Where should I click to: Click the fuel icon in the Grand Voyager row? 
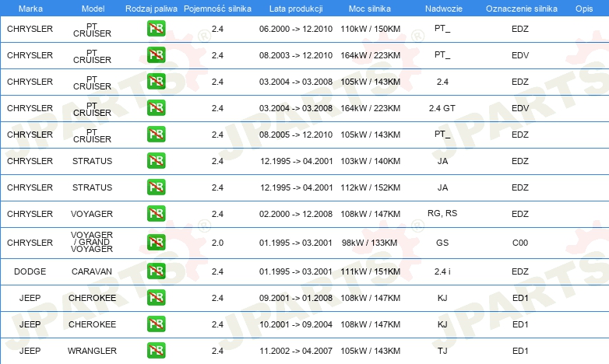[156, 243]
